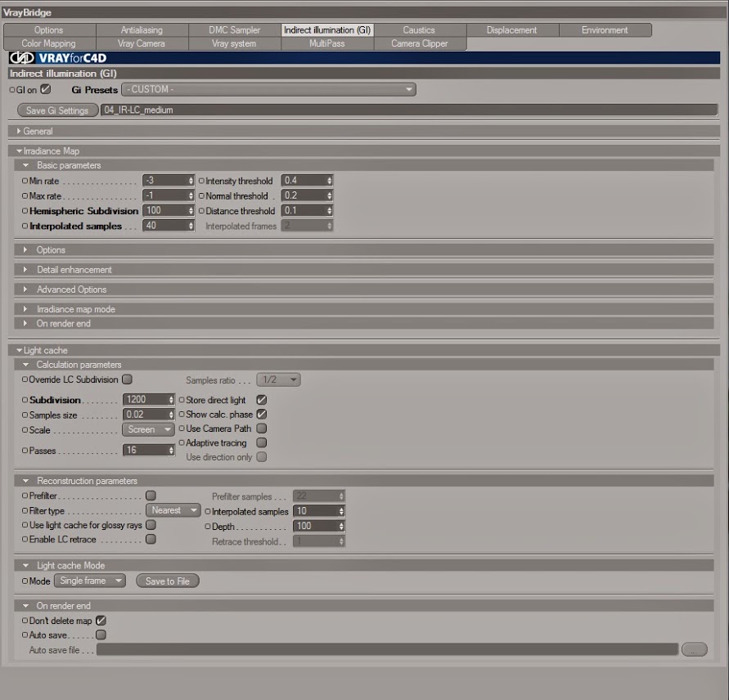This screenshot has width=729, height=700.
Task: Click the Max rate stepper arrows
Action: (x=191, y=195)
